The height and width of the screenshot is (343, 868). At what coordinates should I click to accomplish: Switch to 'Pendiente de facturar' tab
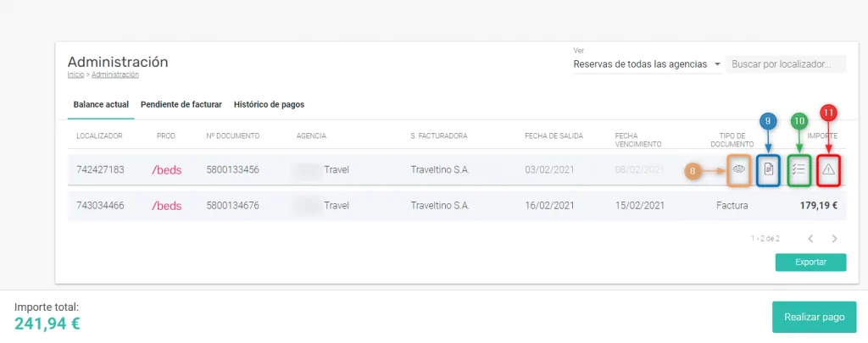(x=181, y=105)
